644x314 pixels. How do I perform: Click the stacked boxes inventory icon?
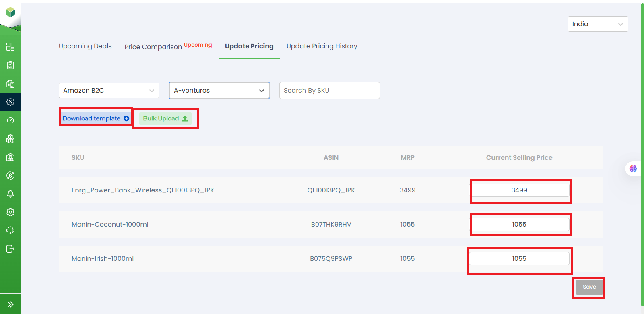click(x=10, y=138)
